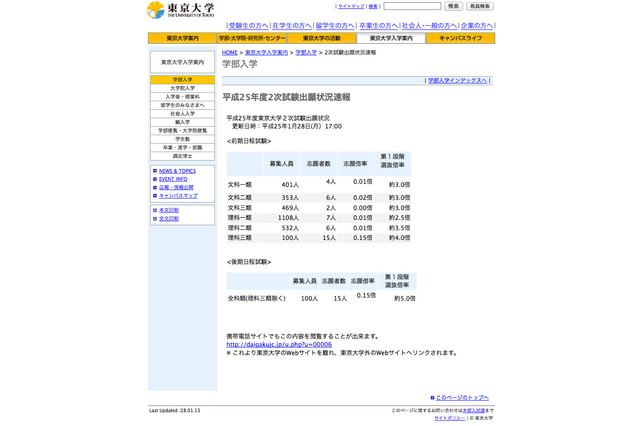The width and height of the screenshot is (640, 426).
Task: Click 東京大学入学案内 in the breadcrumb
Action: pos(266,53)
